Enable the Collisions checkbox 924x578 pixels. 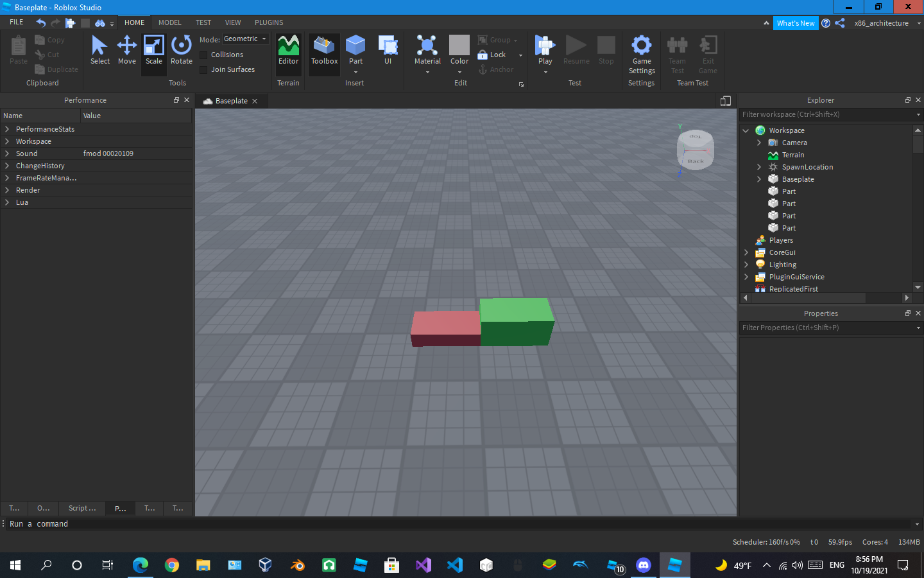[203, 55]
